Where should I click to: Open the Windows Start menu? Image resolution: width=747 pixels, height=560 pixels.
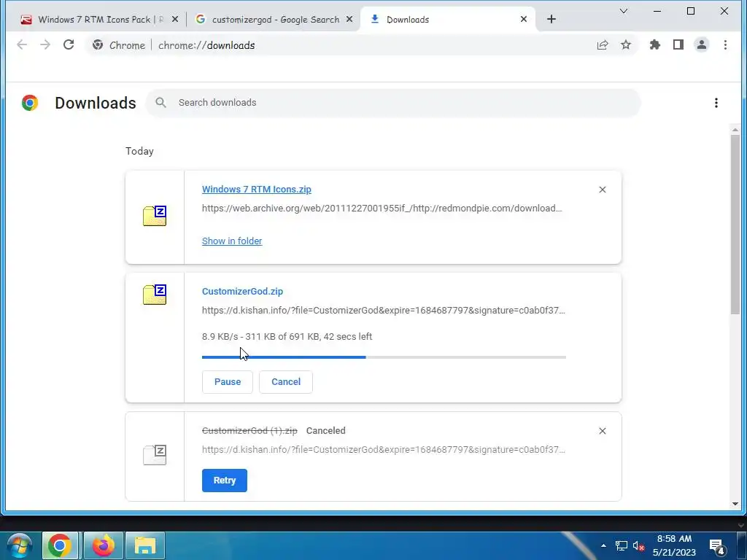(x=20, y=545)
